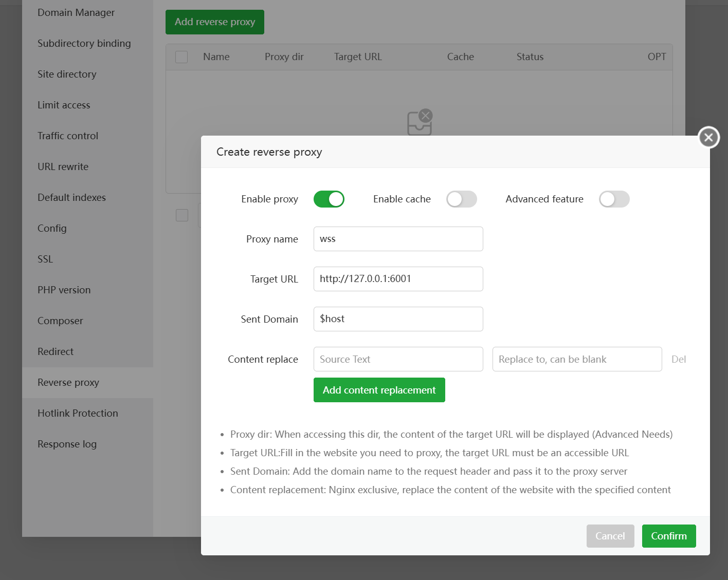Click the Add reverse proxy button

click(x=215, y=22)
